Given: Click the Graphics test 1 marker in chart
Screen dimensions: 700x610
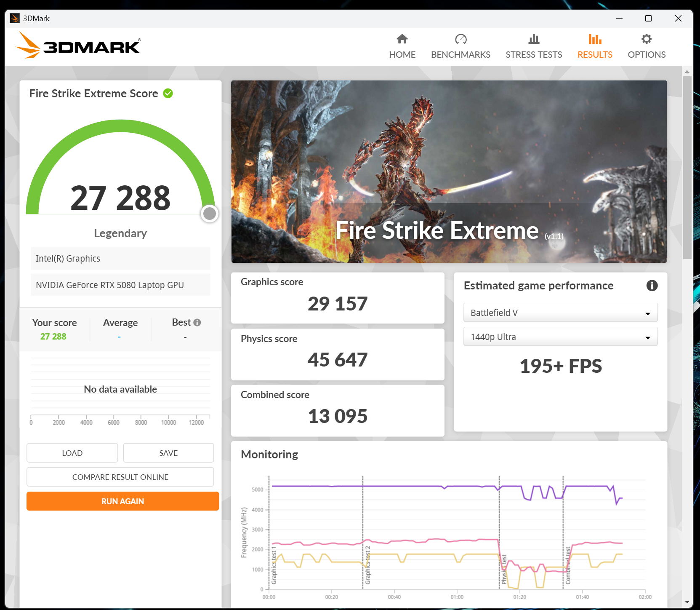Looking at the screenshot, I should coord(274,565).
